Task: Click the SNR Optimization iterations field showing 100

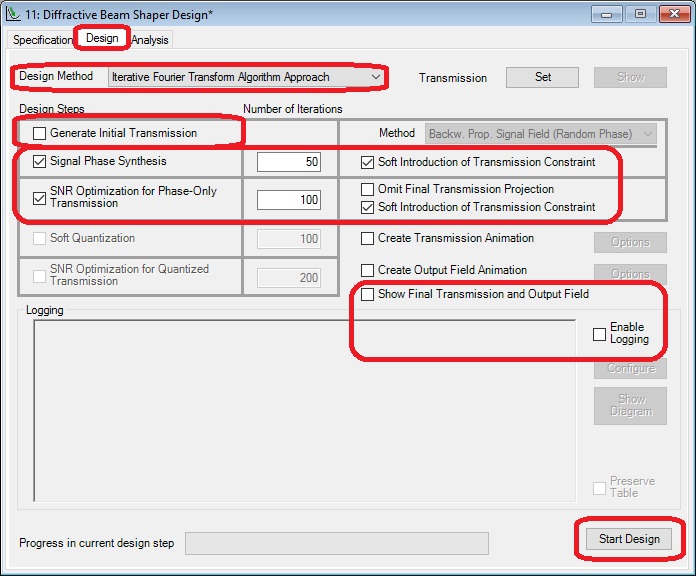Action: pos(289,200)
